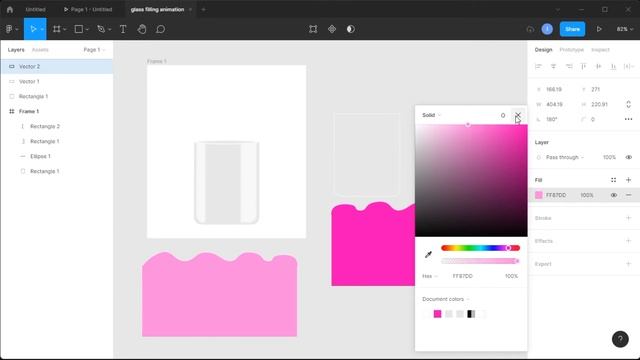Click the hue slider handle
640x360 pixels.
point(508,248)
